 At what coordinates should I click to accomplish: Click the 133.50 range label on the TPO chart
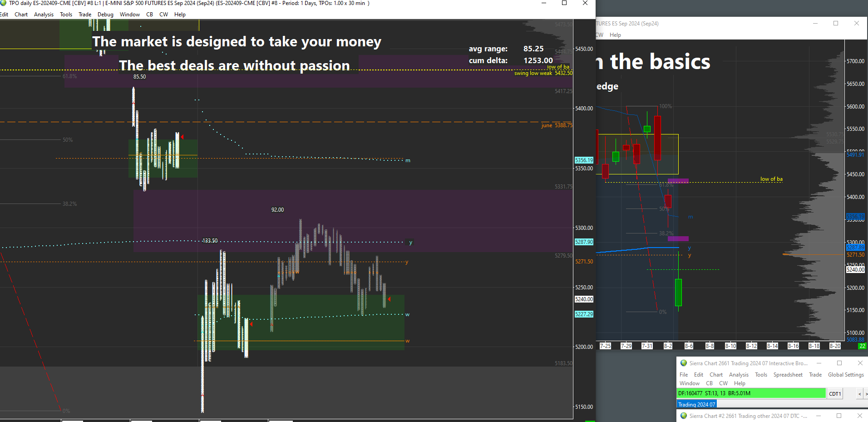click(x=210, y=241)
